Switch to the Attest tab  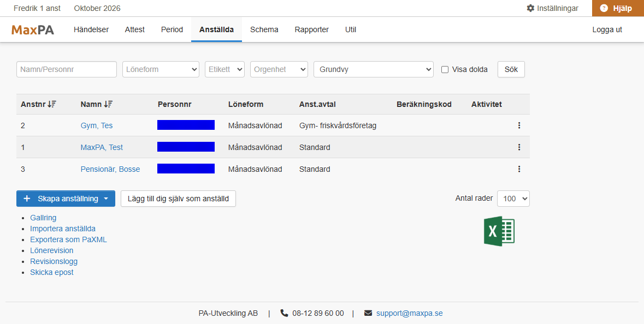pos(135,29)
